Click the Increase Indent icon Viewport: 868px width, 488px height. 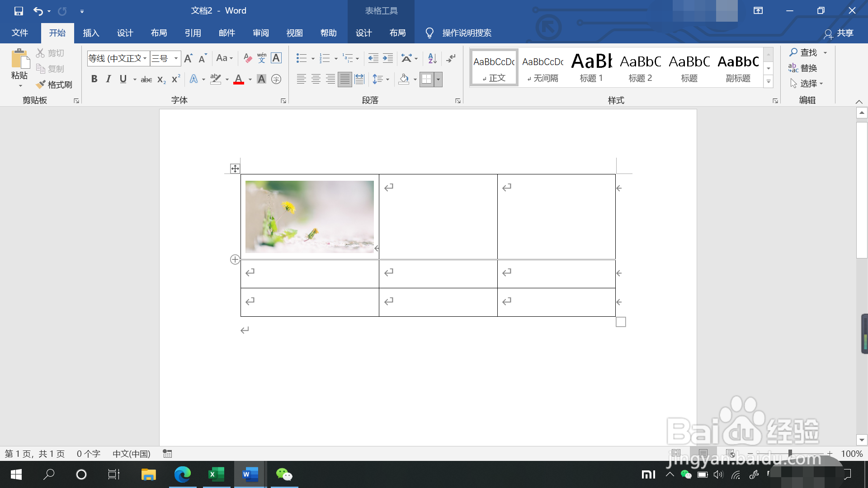(388, 58)
